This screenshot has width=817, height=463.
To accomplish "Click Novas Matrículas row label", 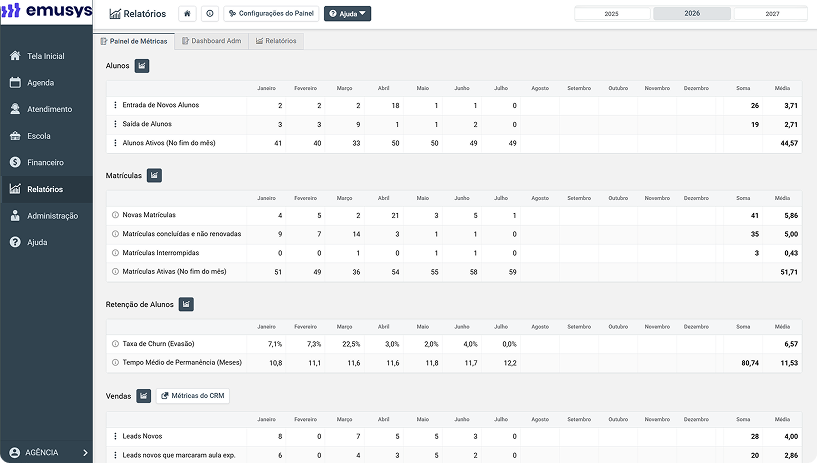I will [149, 215].
